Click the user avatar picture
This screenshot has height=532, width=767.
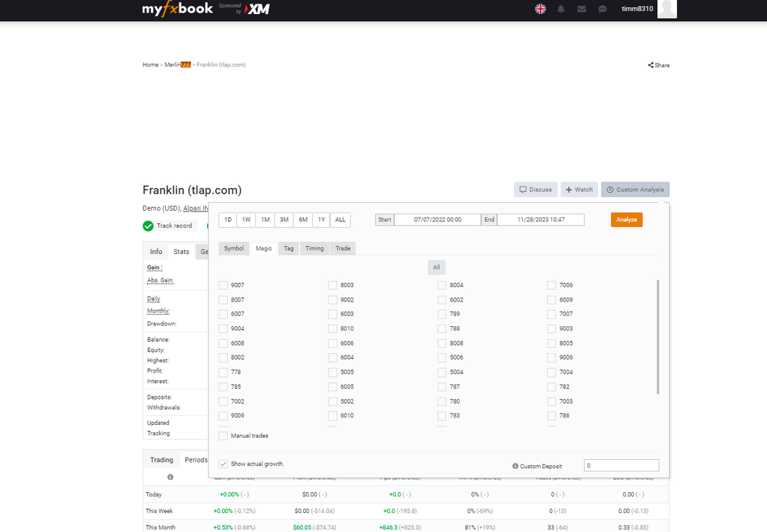pos(667,9)
